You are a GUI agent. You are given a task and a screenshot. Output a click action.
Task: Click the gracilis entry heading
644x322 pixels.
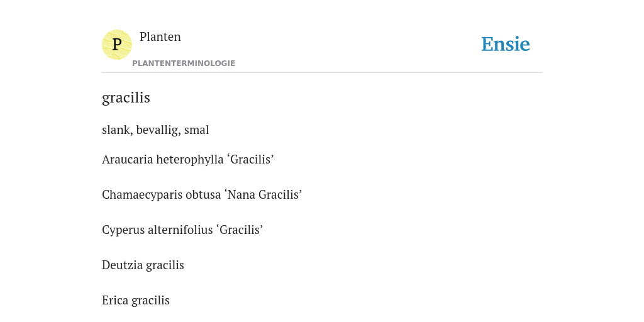tap(126, 97)
